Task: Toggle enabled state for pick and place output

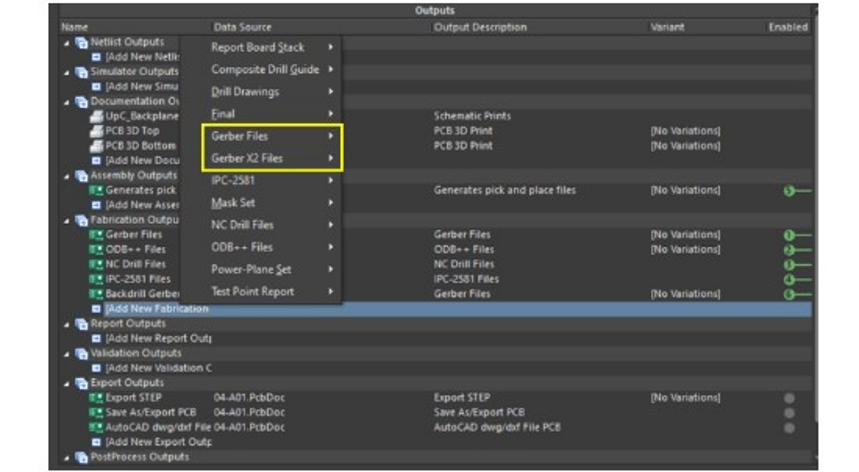Action: (x=790, y=191)
